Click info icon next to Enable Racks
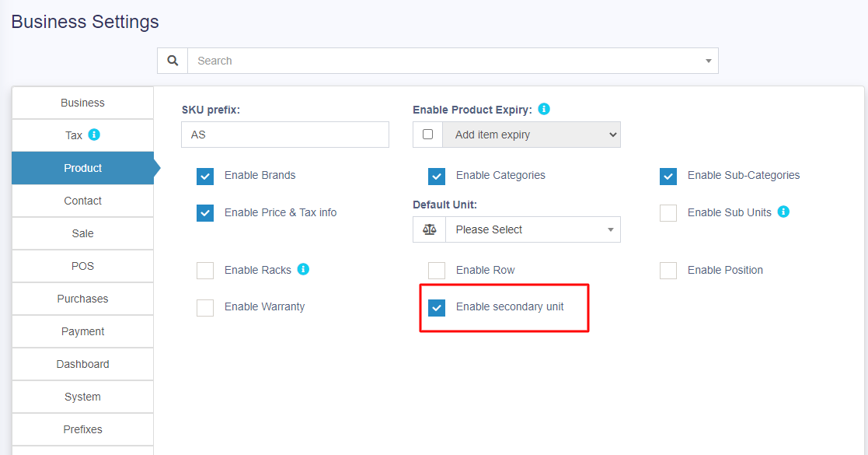The image size is (868, 455). (x=303, y=269)
